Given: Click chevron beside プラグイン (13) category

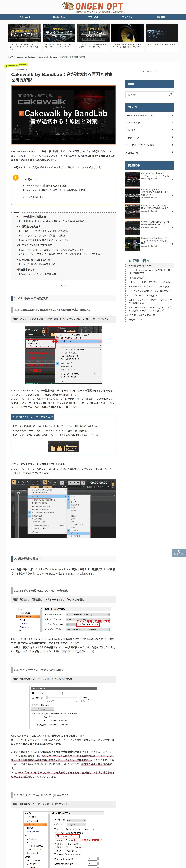Looking at the screenshot, I should (172, 137).
